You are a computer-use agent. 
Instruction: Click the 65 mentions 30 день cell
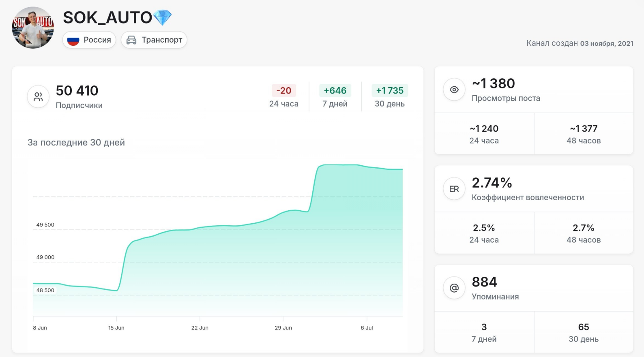(x=584, y=332)
